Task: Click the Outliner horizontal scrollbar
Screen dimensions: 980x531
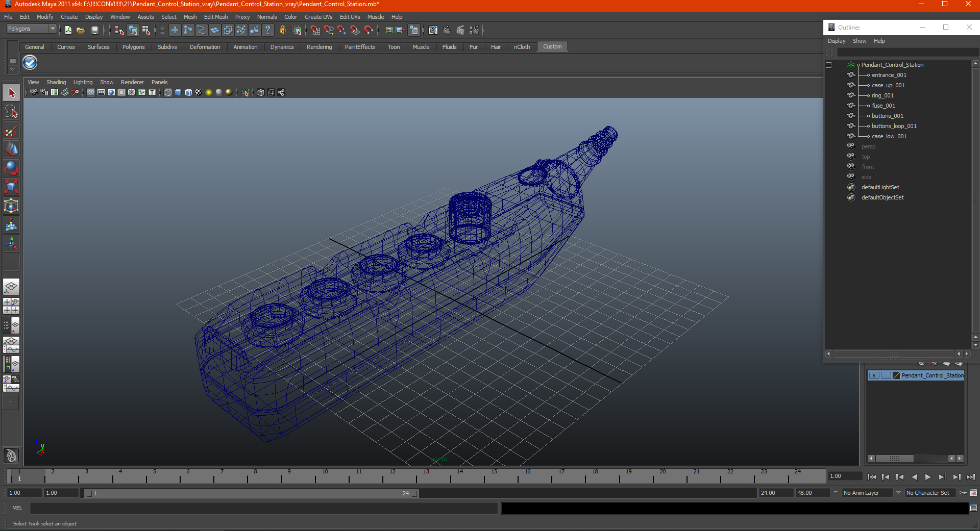Action: [894, 353]
